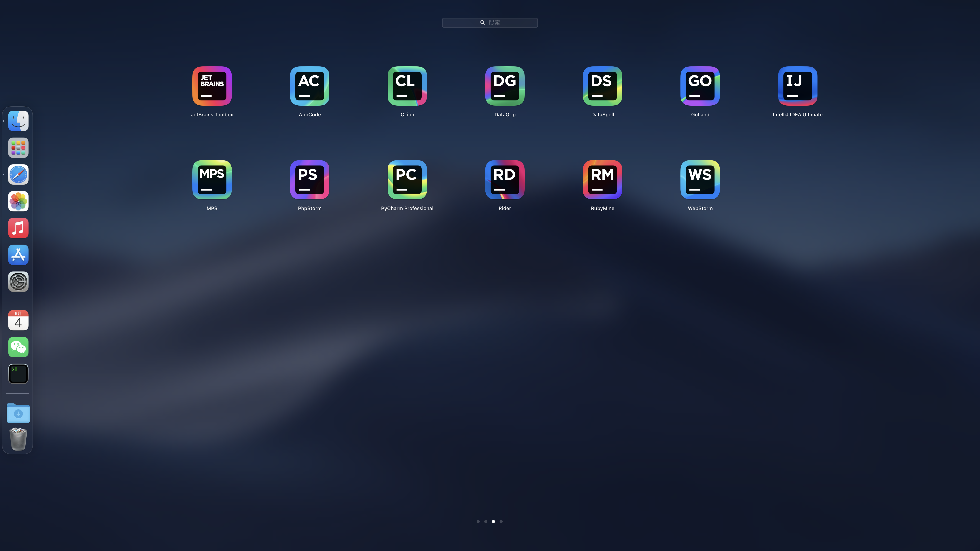
Task: Switch to the fourth page indicator dot
Action: click(501, 521)
